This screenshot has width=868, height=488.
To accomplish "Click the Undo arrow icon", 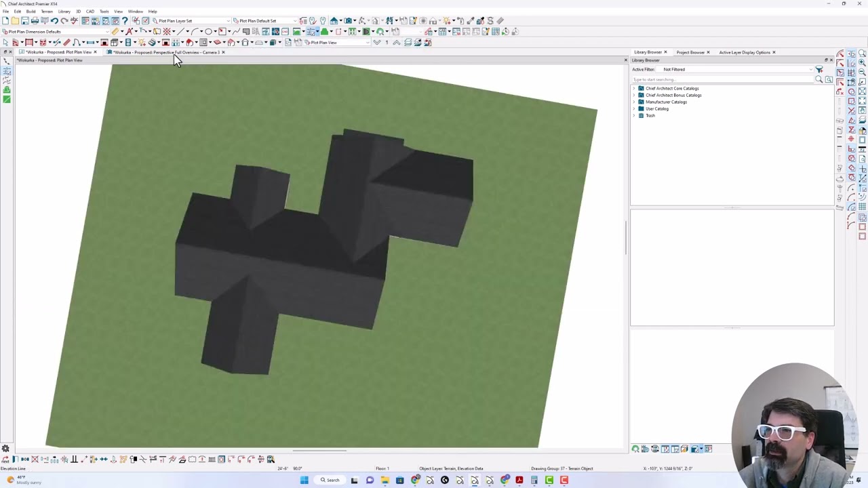I will (x=54, y=21).
